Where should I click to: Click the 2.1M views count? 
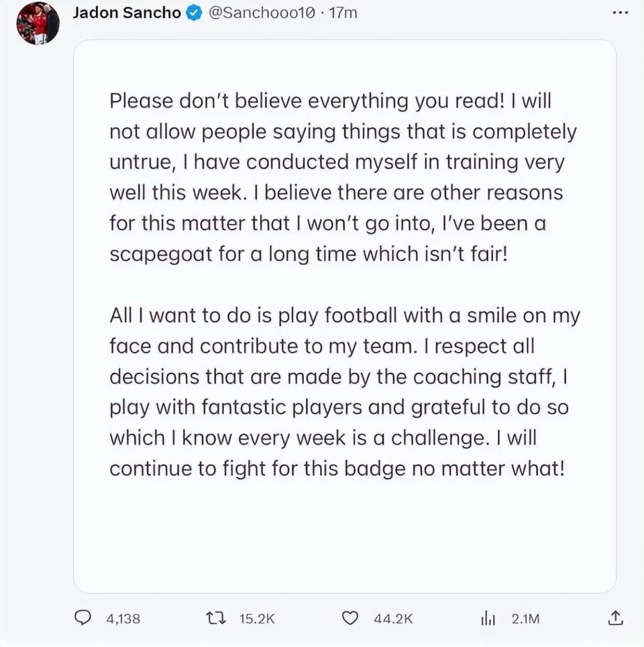(x=525, y=620)
